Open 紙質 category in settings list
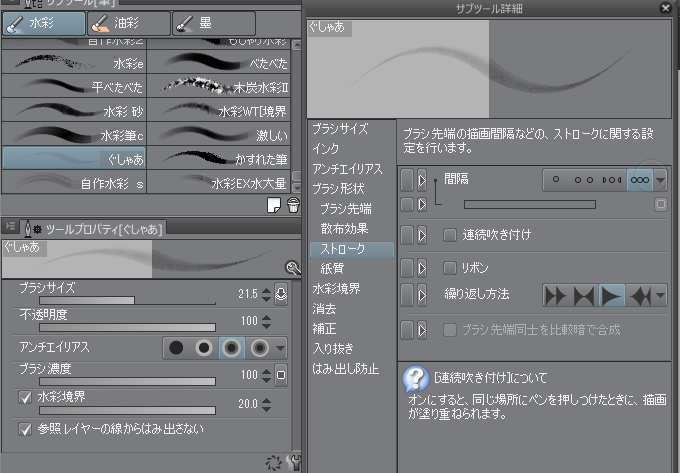Viewport: 680px width, 473px height. pos(332,268)
